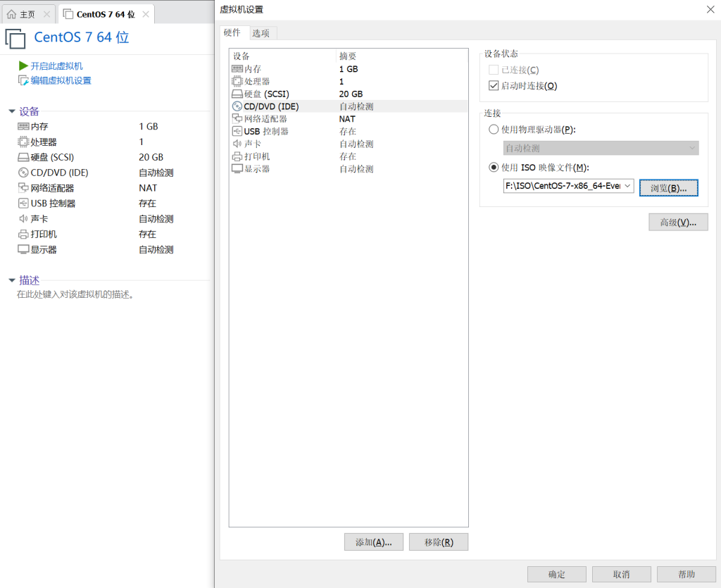Click the 编辑虚拟机设置 link
Image resolution: width=721 pixels, height=588 pixels.
pos(61,80)
